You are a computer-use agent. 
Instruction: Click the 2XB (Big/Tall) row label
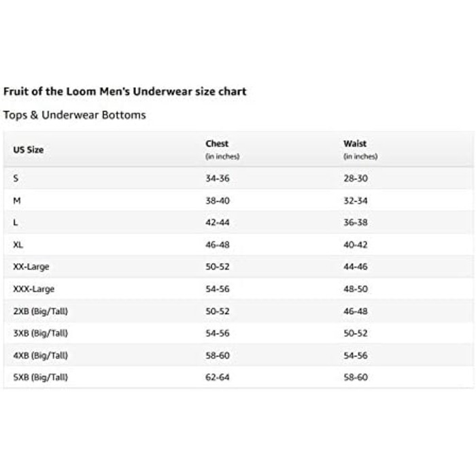pyautogui.click(x=41, y=311)
